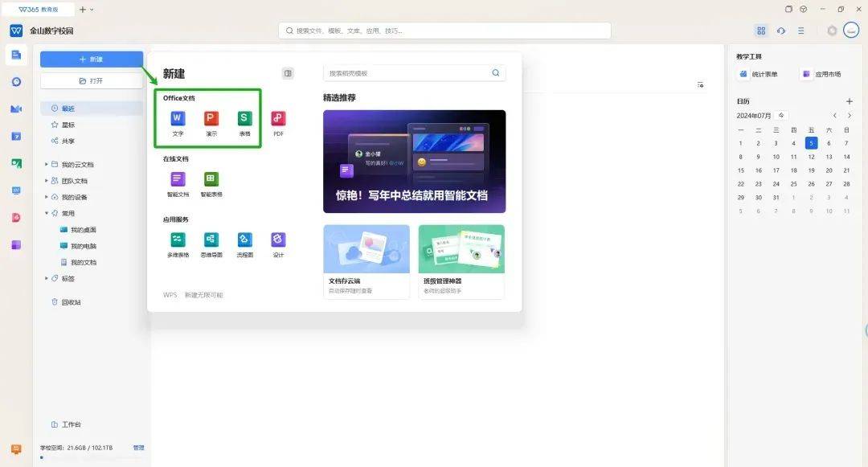Select date 18 in the calendar
Screen dimensions: 868x467
click(x=793, y=170)
